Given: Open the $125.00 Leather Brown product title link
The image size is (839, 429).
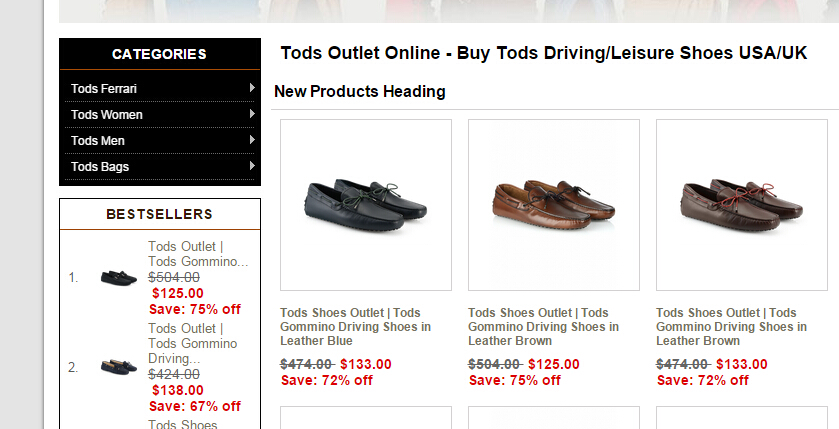Looking at the screenshot, I should (543, 327).
